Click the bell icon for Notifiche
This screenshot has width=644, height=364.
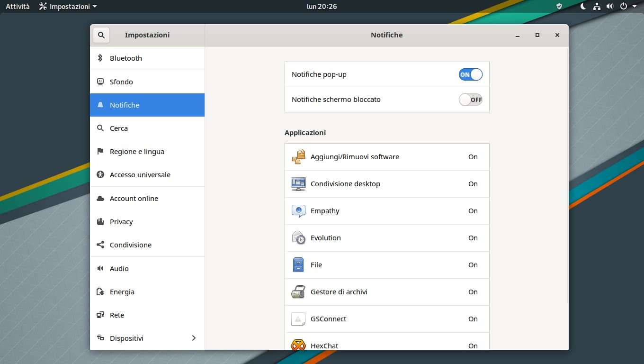[100, 105]
